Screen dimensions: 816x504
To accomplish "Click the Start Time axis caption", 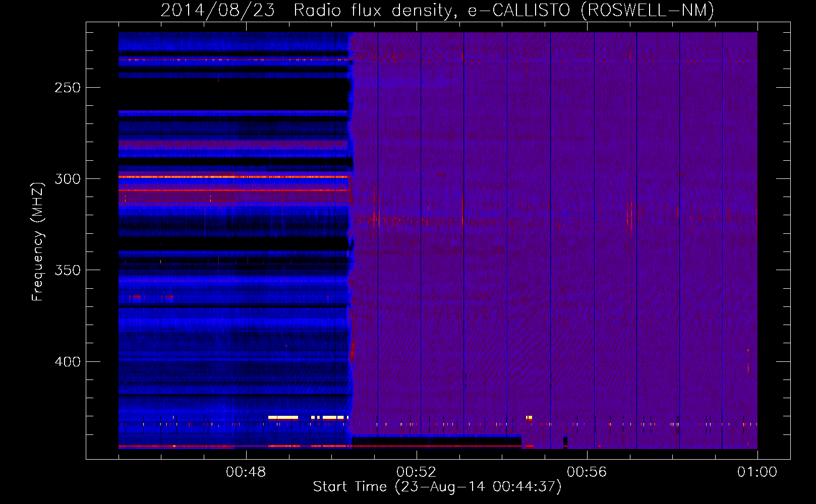I will (437, 487).
